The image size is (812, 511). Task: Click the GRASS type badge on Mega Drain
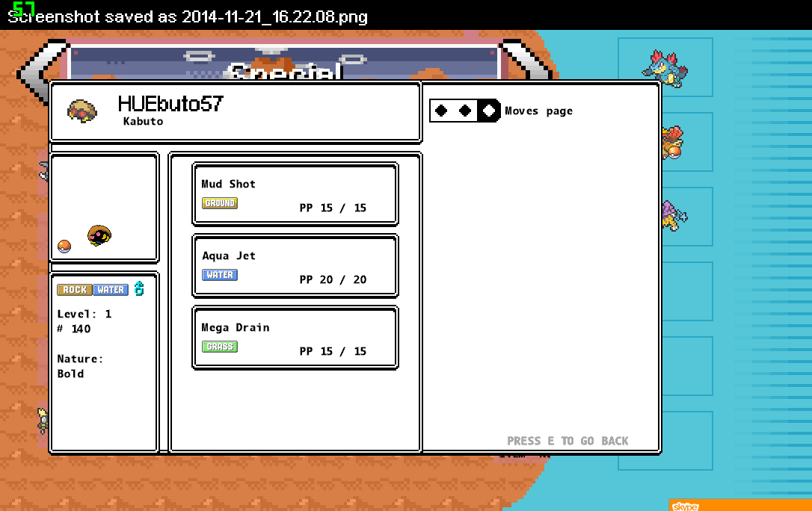tap(220, 347)
